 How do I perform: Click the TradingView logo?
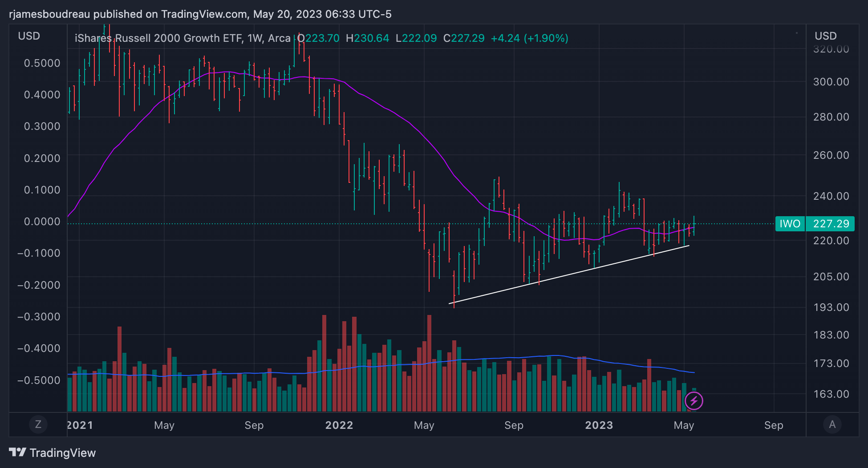[52, 453]
